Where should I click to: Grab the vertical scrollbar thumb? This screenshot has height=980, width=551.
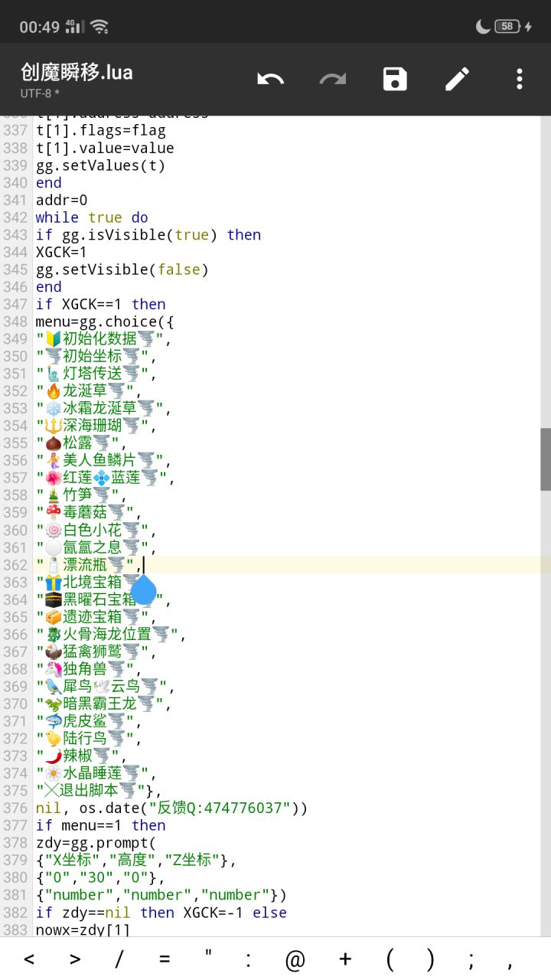coord(546,459)
